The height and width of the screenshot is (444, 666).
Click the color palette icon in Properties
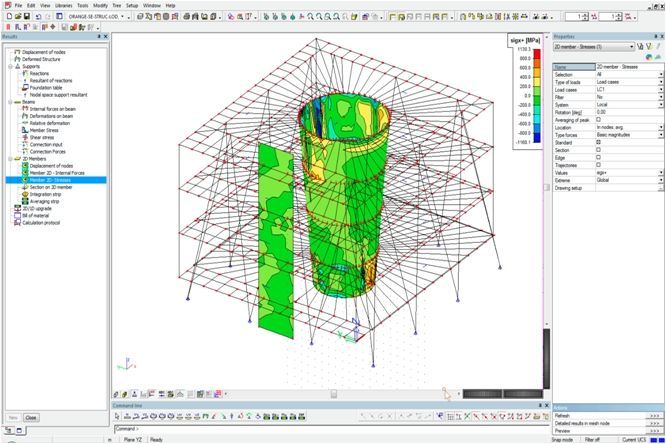648,57
